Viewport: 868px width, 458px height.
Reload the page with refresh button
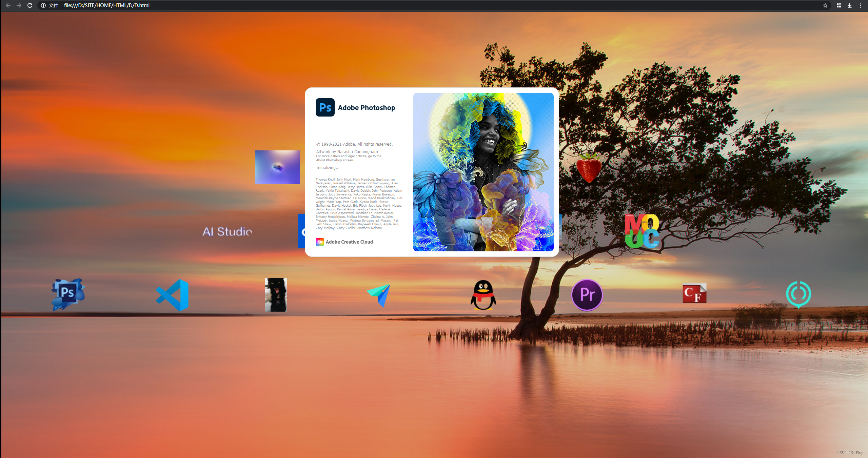pos(30,5)
